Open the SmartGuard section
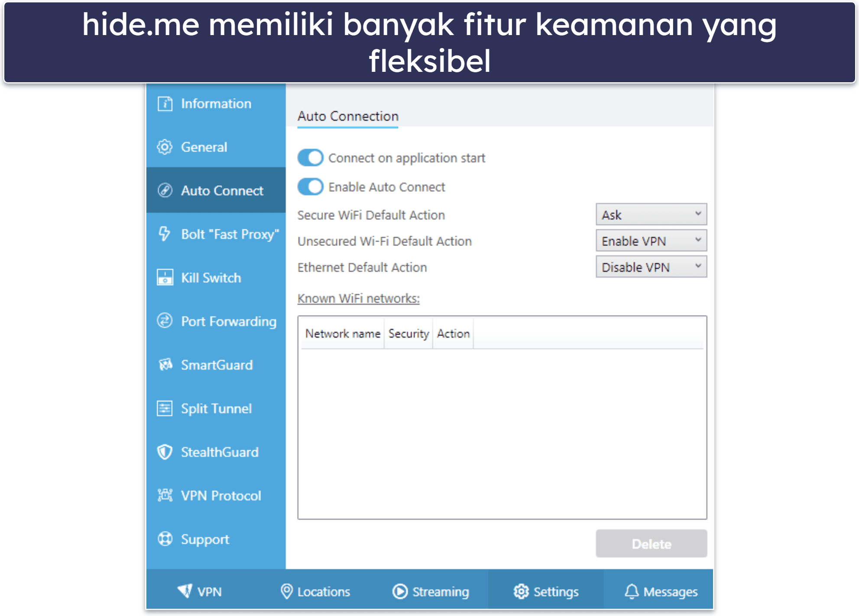 click(x=216, y=365)
